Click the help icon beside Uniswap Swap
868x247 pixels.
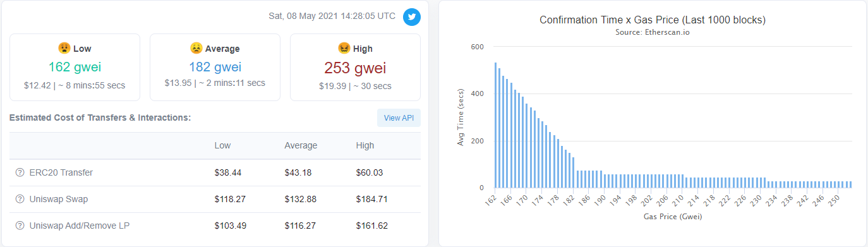[20, 199]
